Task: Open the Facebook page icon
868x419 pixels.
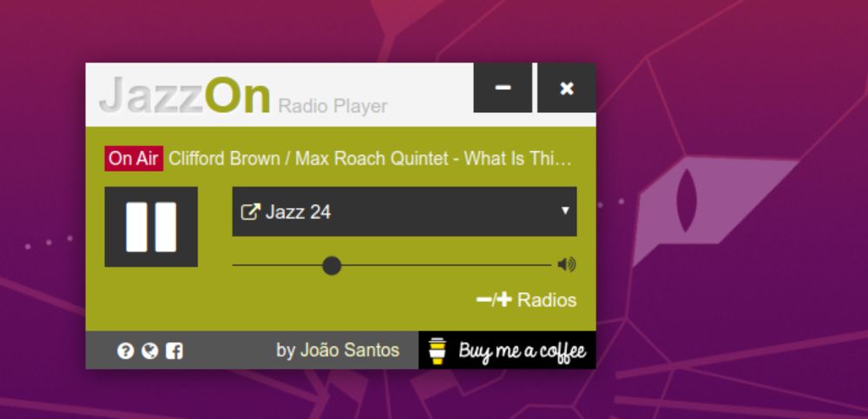Action: 174,351
